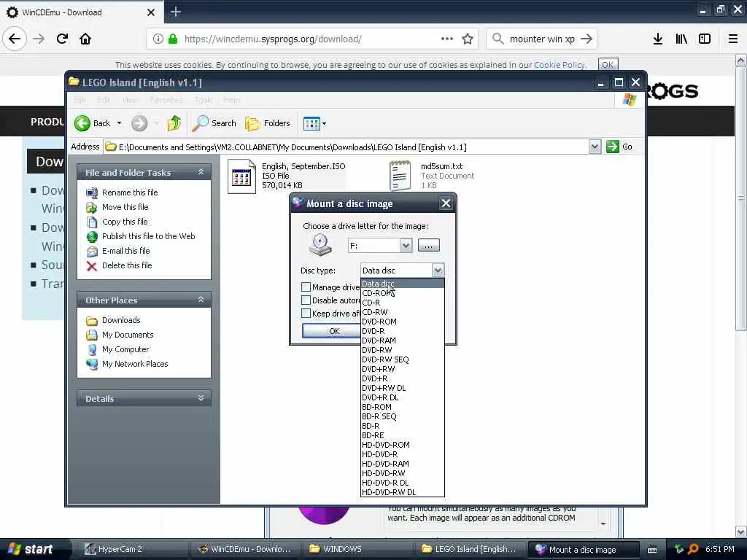Open Firefox hamburger menu
The height and width of the screenshot is (560, 747).
tap(733, 39)
